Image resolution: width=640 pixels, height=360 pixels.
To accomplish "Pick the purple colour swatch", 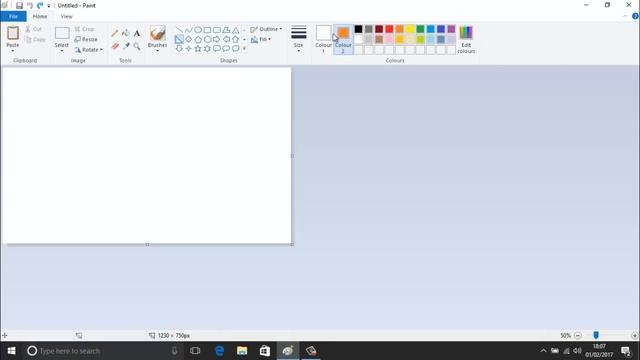I will click(451, 29).
